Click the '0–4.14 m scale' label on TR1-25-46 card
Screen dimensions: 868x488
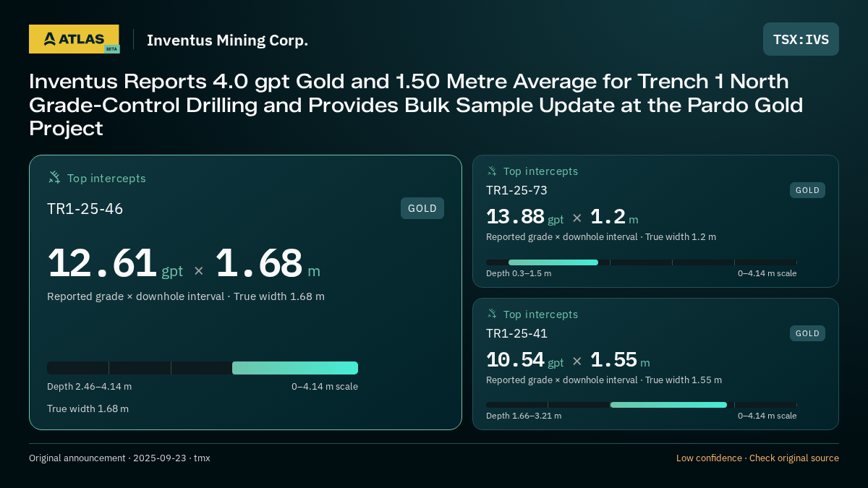[x=325, y=387]
